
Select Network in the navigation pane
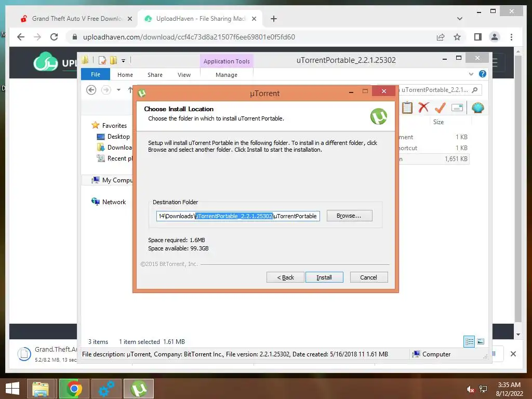click(x=109, y=202)
